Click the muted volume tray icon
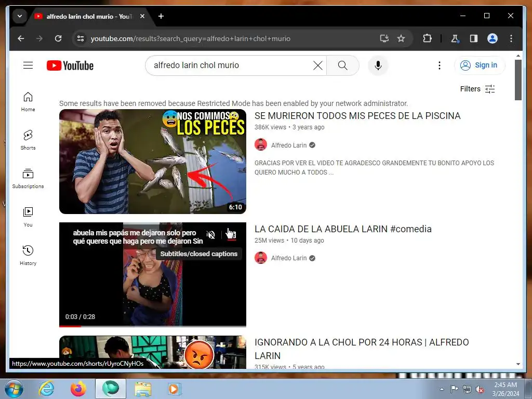532x399 pixels. coord(480,390)
